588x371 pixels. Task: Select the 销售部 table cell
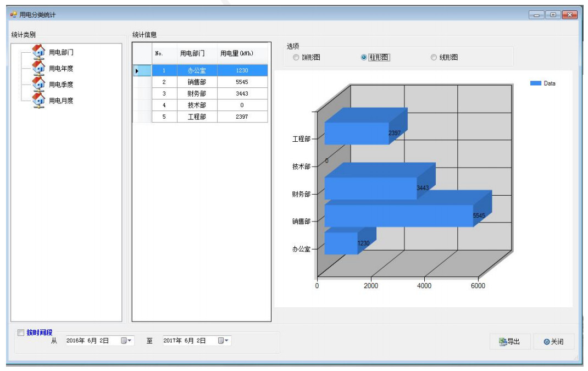coord(197,82)
